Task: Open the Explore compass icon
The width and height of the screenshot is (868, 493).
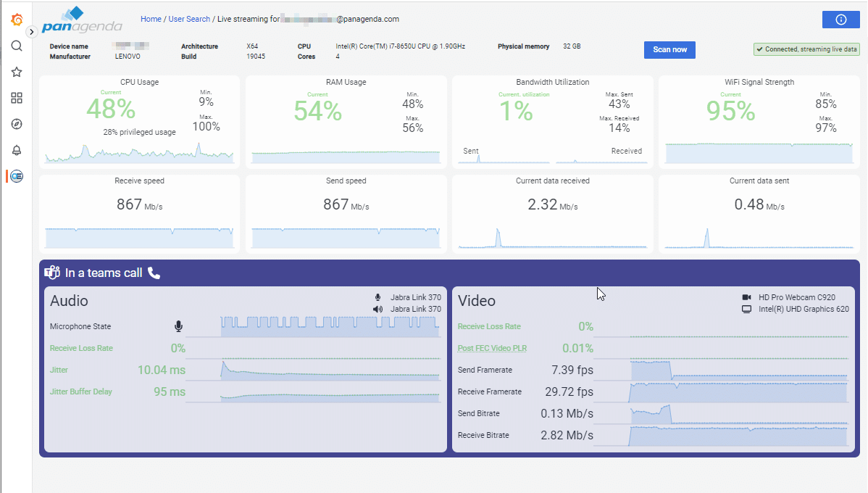Action: point(17,124)
